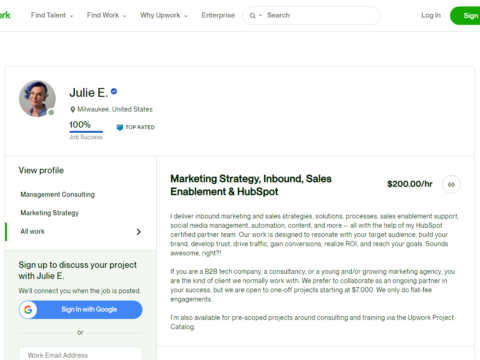Click the Julie E. name heading

[88, 93]
